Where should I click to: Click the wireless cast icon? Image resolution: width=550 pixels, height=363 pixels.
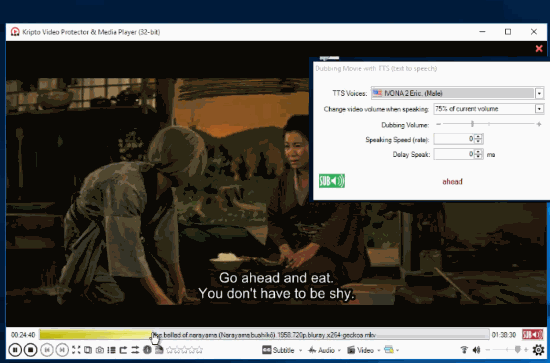tap(464, 350)
